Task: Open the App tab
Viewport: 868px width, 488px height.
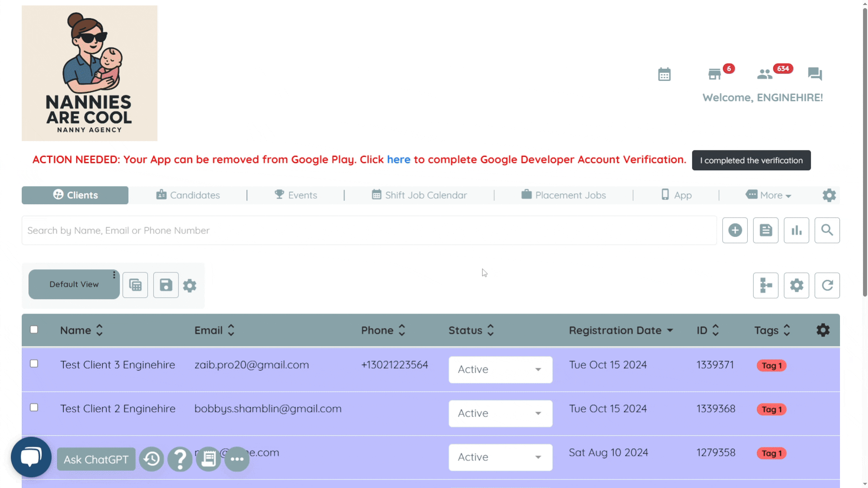Action: point(676,195)
